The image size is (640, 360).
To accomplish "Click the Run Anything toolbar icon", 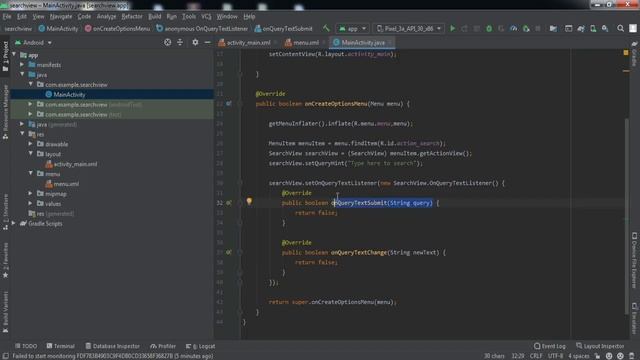I will pos(568,29).
